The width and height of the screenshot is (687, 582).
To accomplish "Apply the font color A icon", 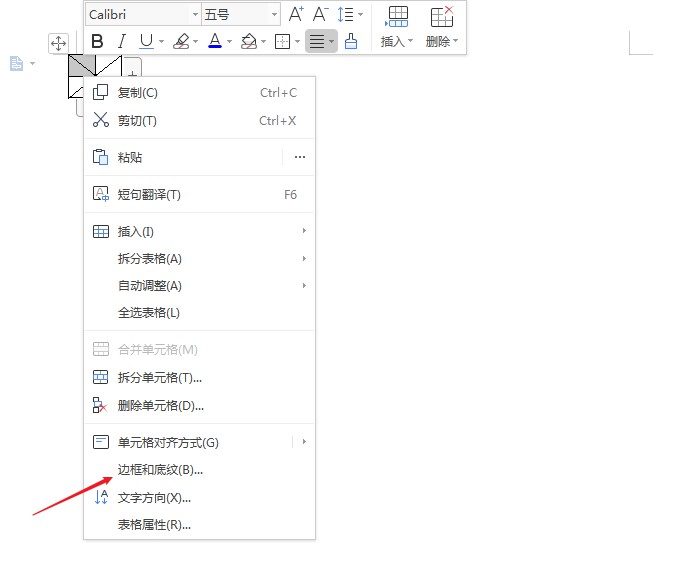I will click(x=215, y=42).
